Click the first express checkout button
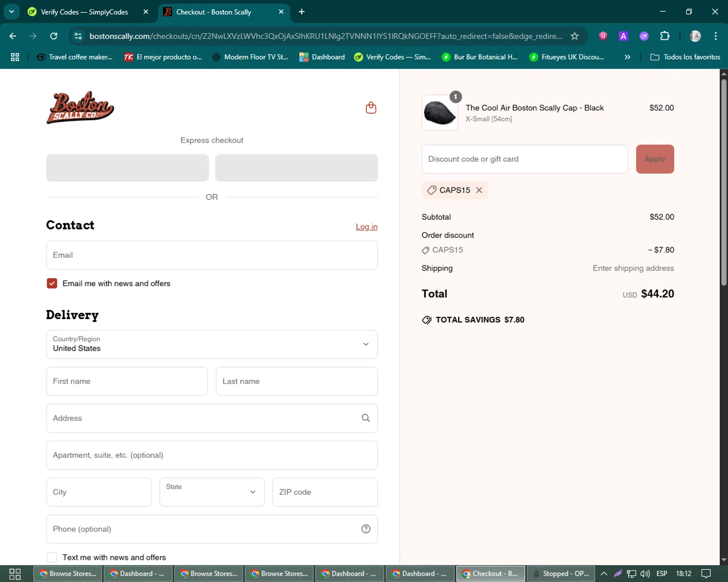Screen dimensions: 728x582 coord(128,168)
